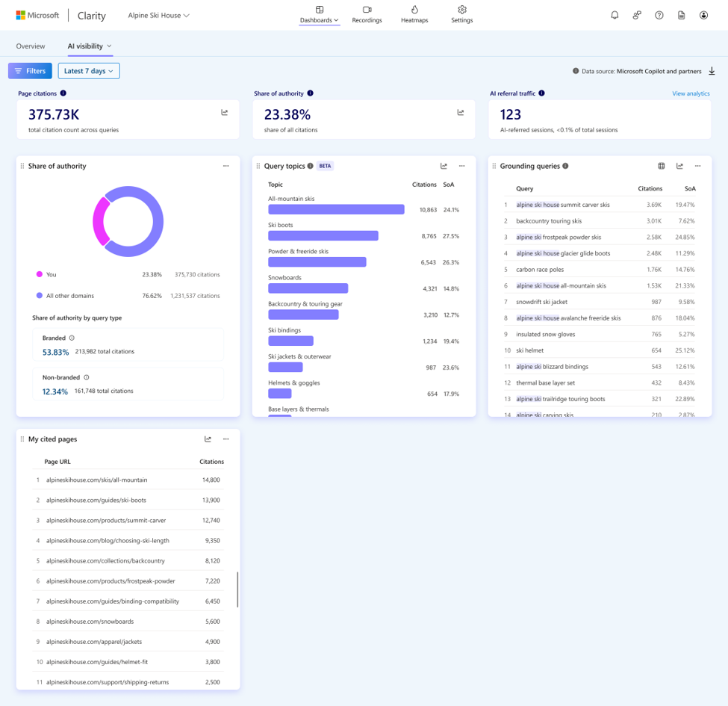Show info icon beside Query topics title
Screen dimensions: 728x706
tap(310, 166)
